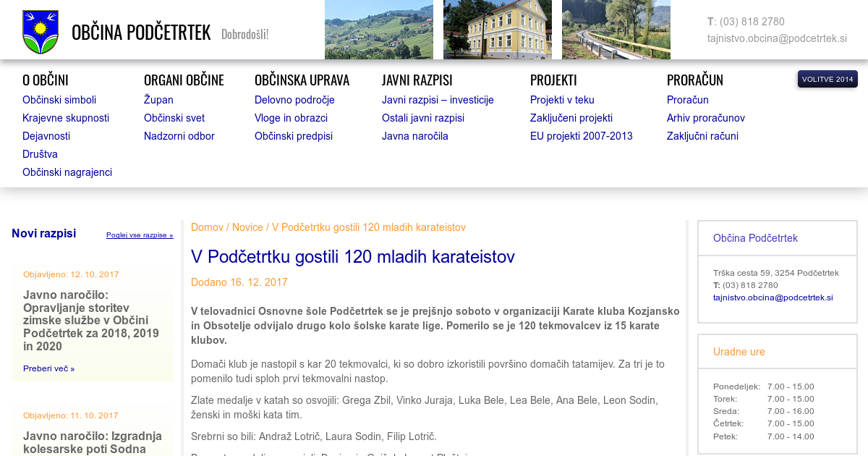Open the Občina Podčetrtek site title

[141, 33]
